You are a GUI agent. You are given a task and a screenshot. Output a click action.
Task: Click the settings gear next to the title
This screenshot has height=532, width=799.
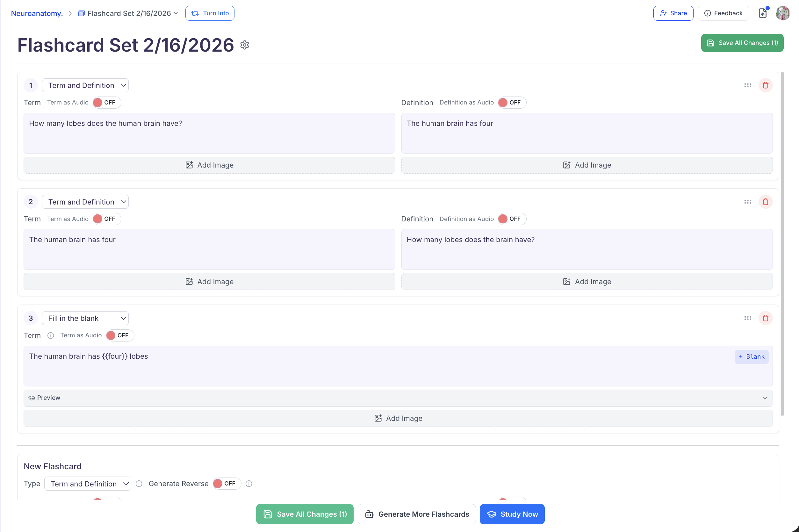pos(245,45)
